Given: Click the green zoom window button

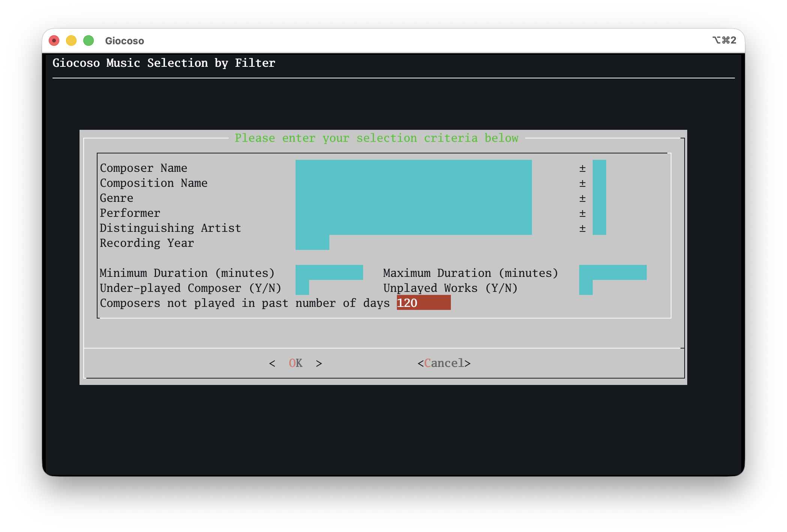Looking at the screenshot, I should [x=89, y=41].
